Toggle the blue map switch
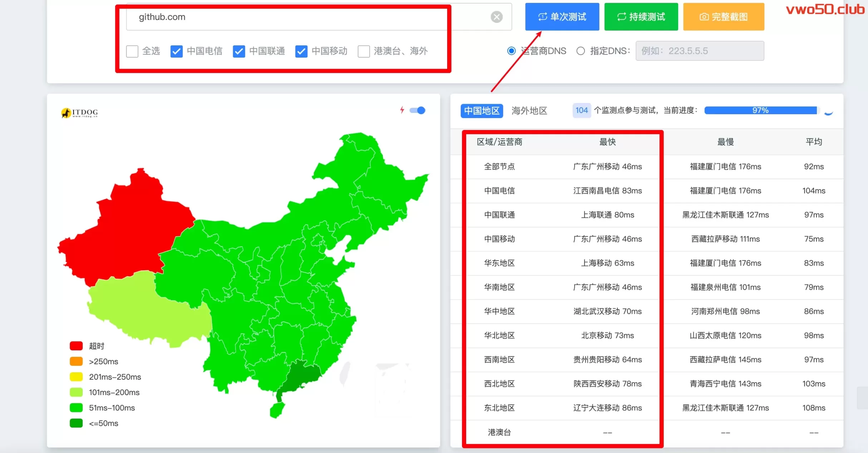The image size is (868, 453). tap(417, 110)
